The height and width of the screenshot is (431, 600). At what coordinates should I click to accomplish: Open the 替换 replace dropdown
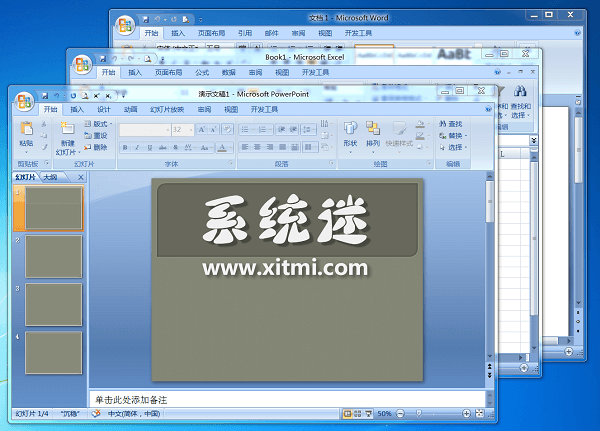click(x=453, y=136)
